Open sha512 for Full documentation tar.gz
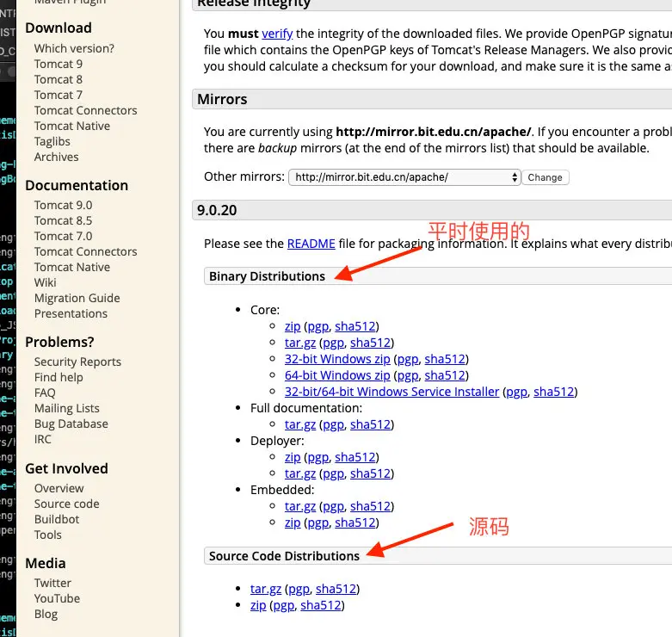The height and width of the screenshot is (637, 672). point(370,424)
